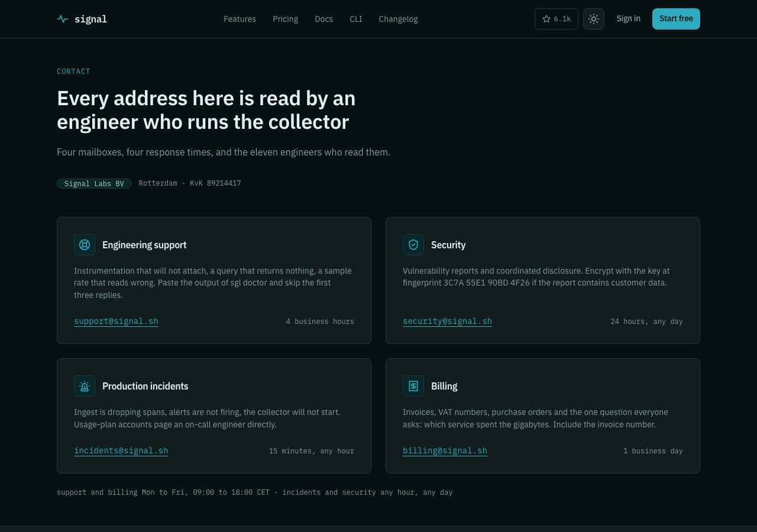This screenshot has width=757, height=532.
Task: Click the billing@signal.sh email link
Action: pos(445,451)
